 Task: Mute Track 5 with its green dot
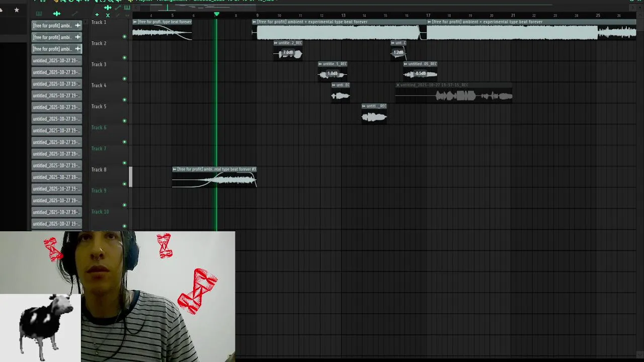(125, 121)
